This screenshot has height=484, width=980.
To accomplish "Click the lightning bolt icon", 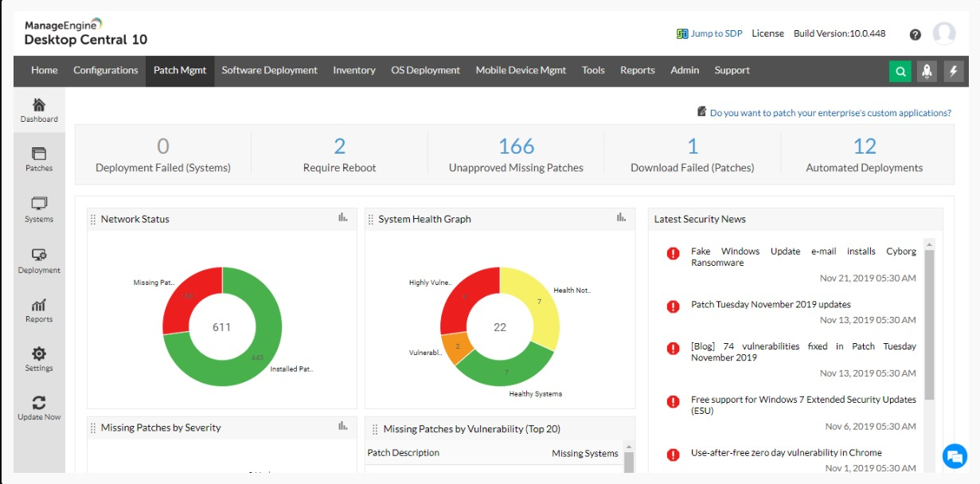I will 954,71.
